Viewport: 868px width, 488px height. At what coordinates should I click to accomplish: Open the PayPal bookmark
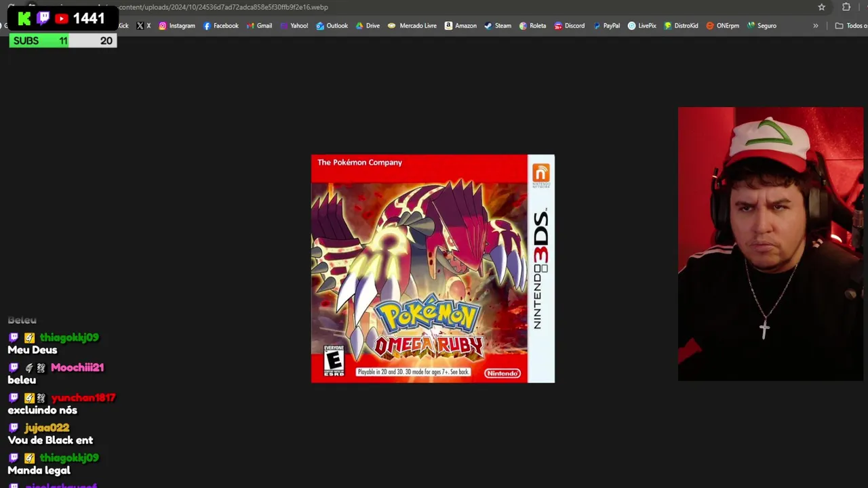pyautogui.click(x=606, y=26)
